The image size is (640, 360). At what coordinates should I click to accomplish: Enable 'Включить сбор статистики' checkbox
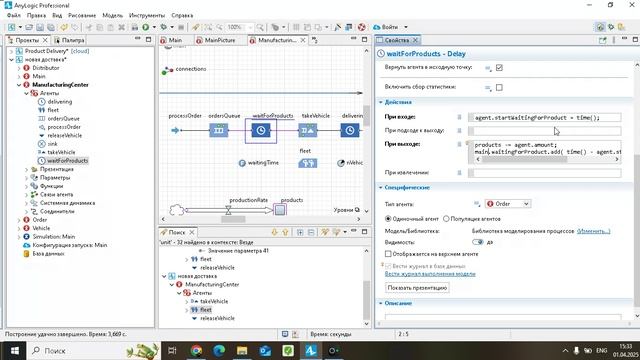pos(499,87)
